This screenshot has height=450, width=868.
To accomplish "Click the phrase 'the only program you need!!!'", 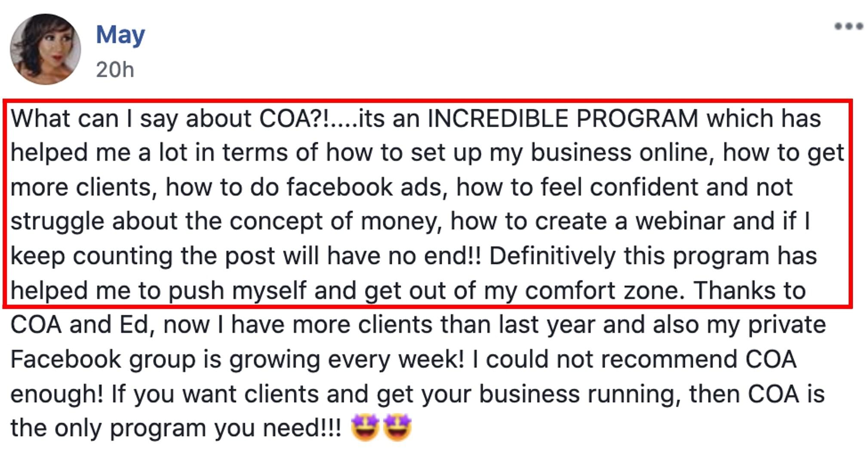I will click(x=176, y=428).
